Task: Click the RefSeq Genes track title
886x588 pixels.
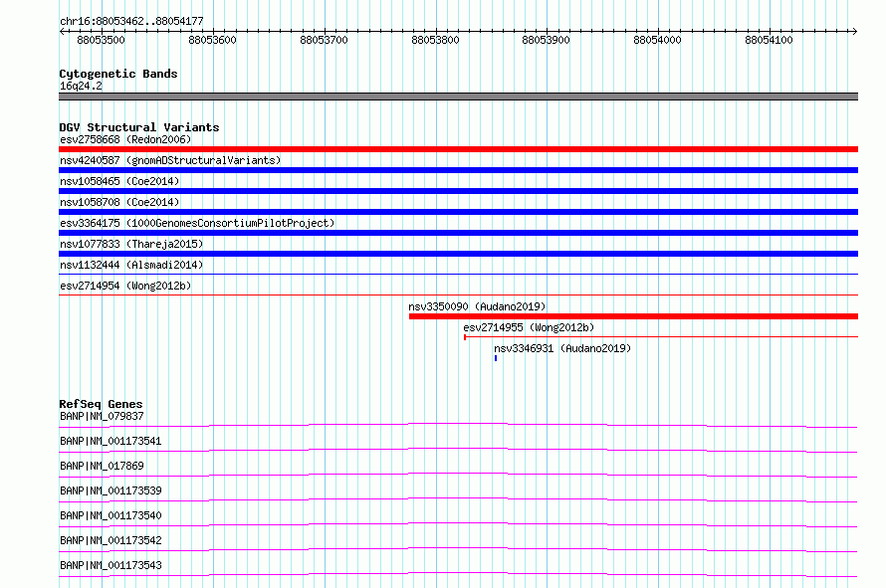Action: click(101, 404)
